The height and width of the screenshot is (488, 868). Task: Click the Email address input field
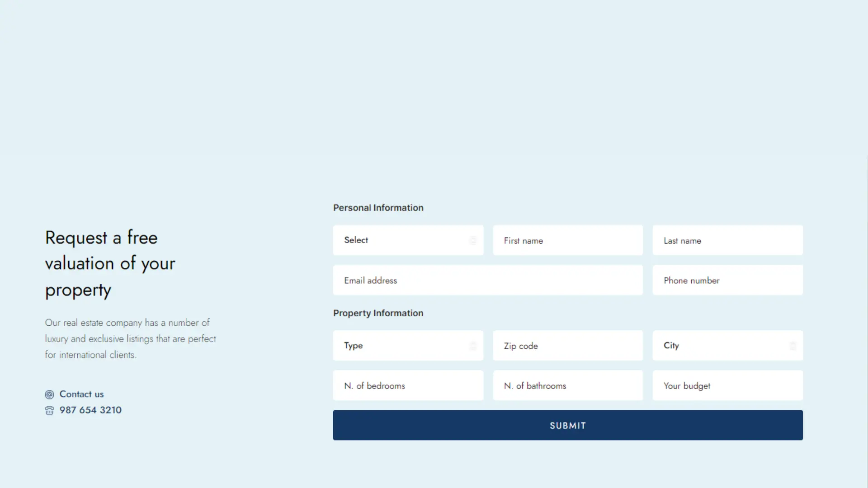488,280
